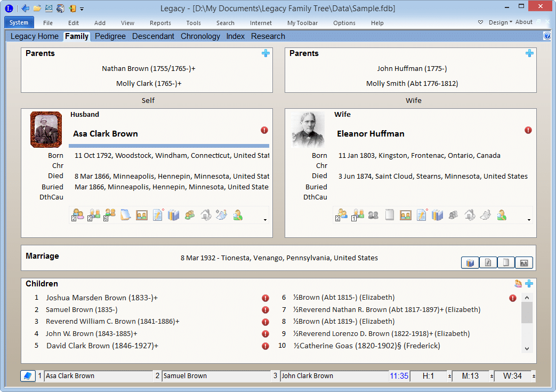Open Asa's picture gallery icon
Screen dimensions: 556x392
point(141,215)
